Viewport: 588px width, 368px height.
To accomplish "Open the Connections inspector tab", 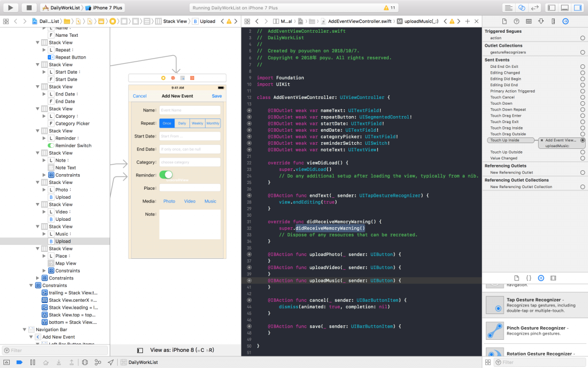I will 566,21.
